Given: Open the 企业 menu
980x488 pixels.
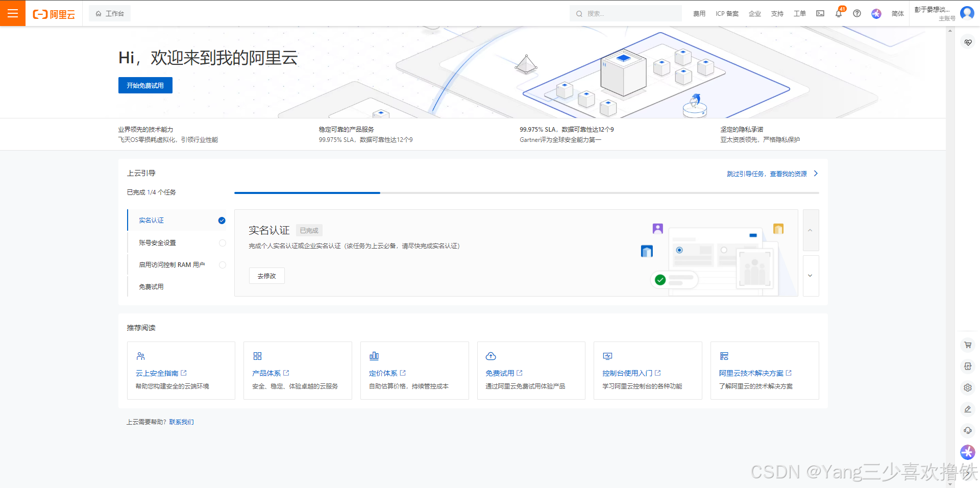Looking at the screenshot, I should click(755, 14).
